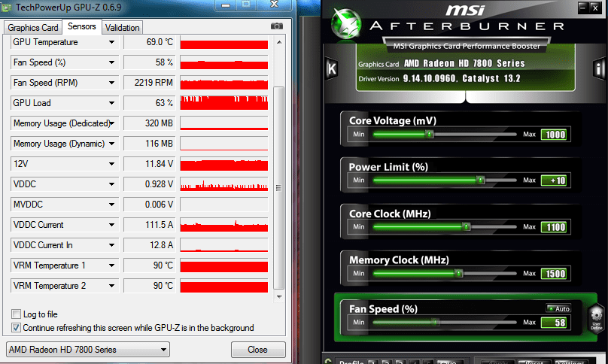Click the Fan Speed value field 58
The width and height of the screenshot is (608, 364).
point(554,323)
